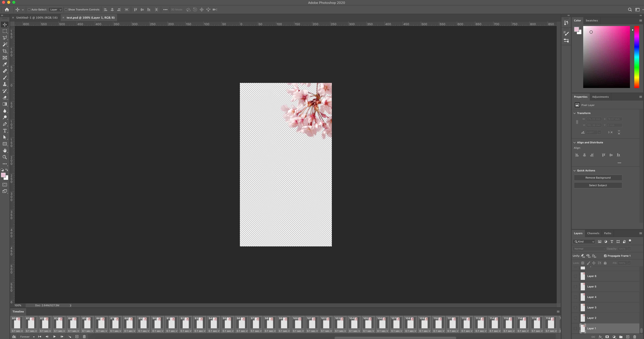
Task: Open the layer Kind filter dropdown
Action: point(584,242)
